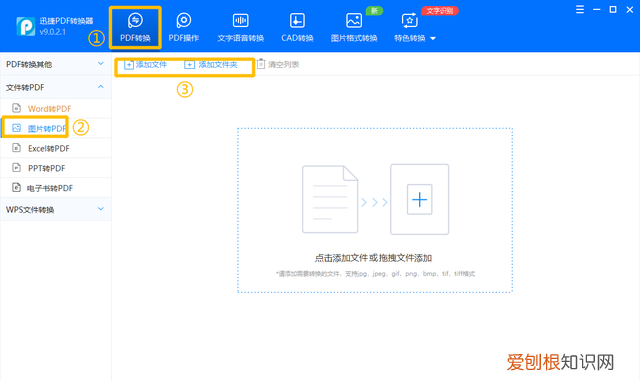Close the application window

629,9
